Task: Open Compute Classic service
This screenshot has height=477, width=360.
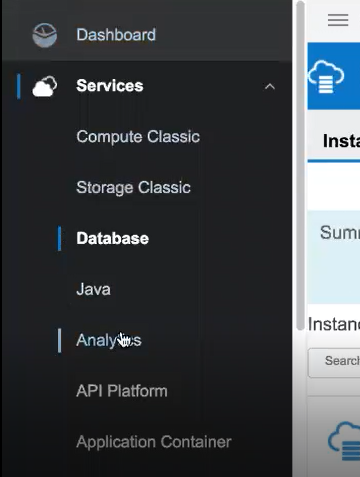Action: click(x=138, y=137)
